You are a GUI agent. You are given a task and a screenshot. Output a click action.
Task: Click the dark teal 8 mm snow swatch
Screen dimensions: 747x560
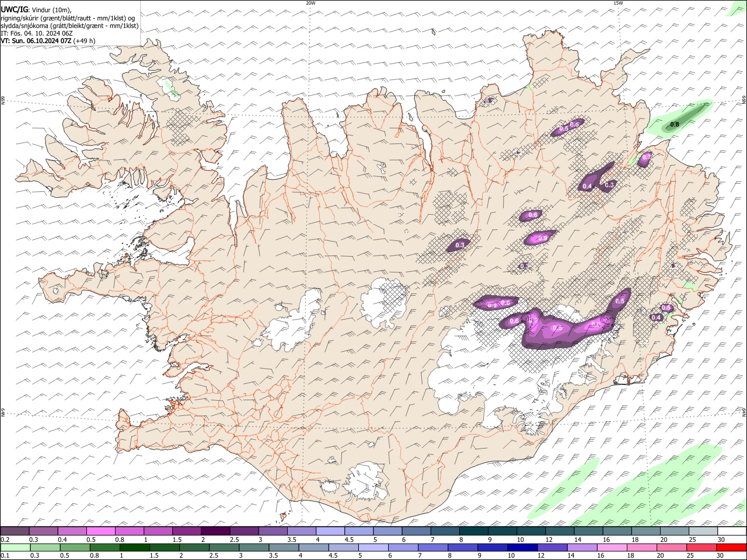474,531
